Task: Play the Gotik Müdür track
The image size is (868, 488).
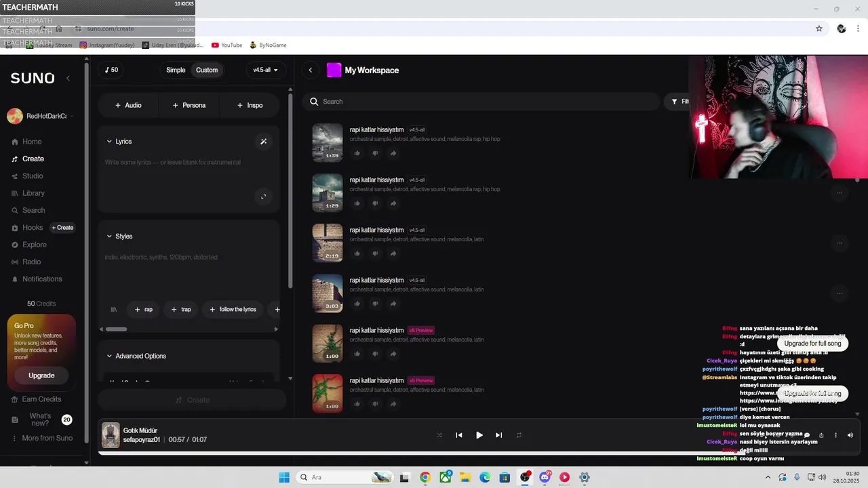Action: [479, 435]
